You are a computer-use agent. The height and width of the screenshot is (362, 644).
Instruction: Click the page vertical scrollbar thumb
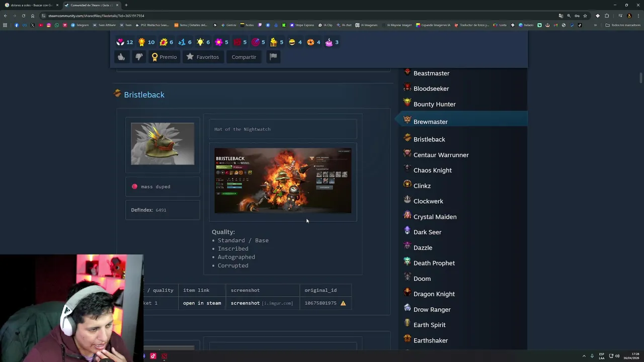(641, 78)
